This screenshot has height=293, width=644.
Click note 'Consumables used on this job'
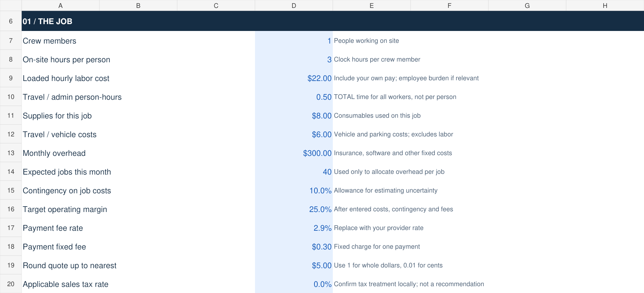coord(377,116)
